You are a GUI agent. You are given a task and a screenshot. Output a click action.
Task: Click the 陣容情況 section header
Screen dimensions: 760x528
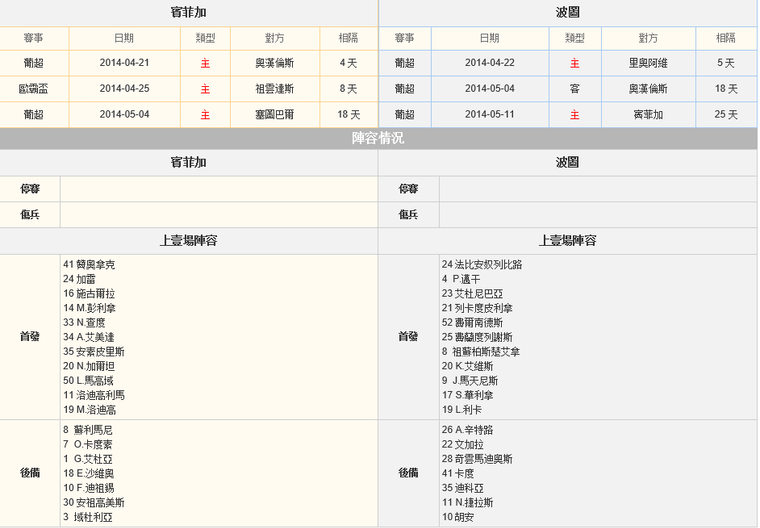point(378,138)
